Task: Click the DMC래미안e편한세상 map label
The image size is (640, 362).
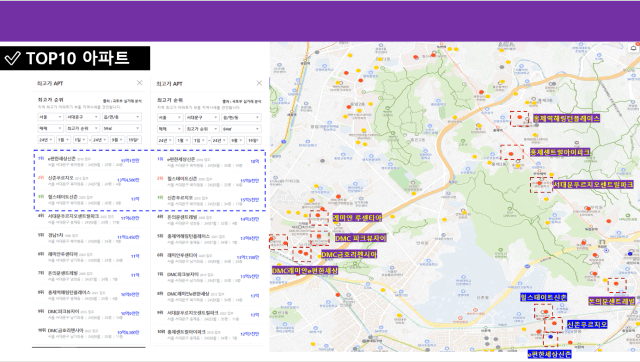Action: [x=305, y=271]
